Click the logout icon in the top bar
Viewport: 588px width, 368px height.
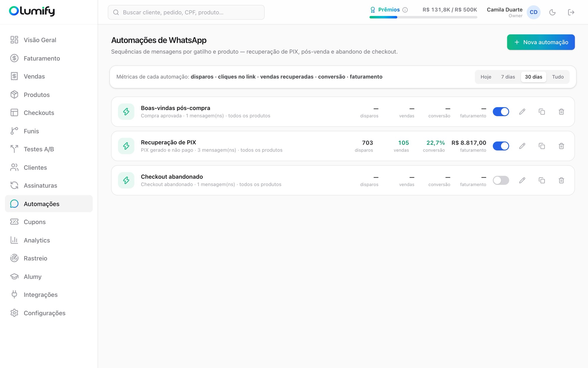pos(571,12)
